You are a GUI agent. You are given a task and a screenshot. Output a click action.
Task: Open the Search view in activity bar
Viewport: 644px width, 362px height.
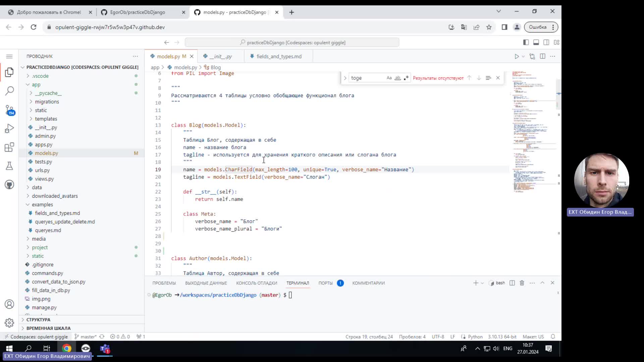coord(9,90)
